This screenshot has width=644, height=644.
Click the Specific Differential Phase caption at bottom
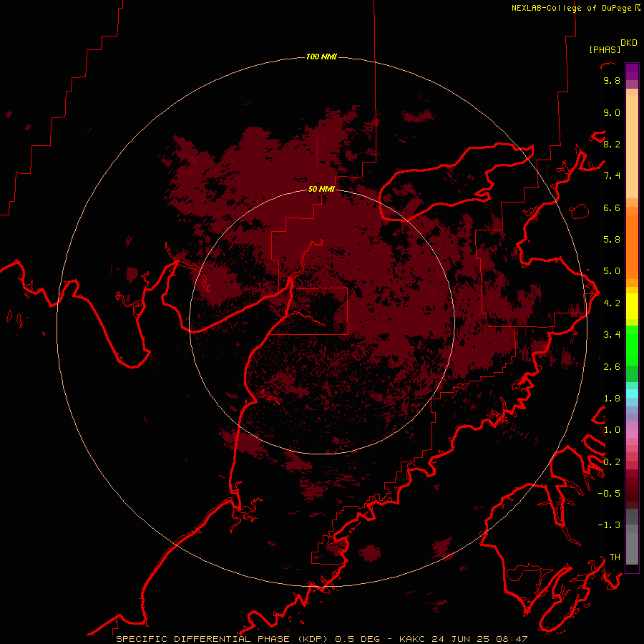[321, 639]
